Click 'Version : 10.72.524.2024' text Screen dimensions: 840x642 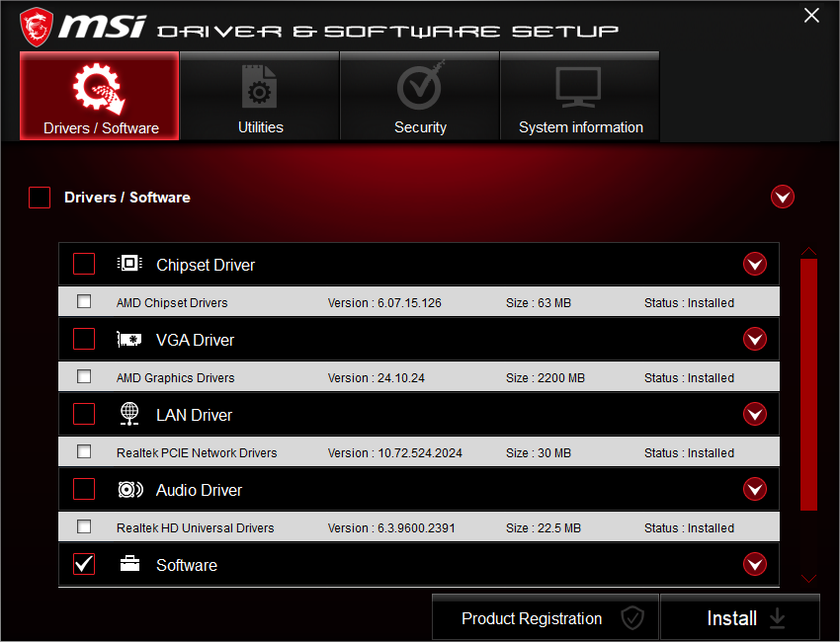point(395,453)
